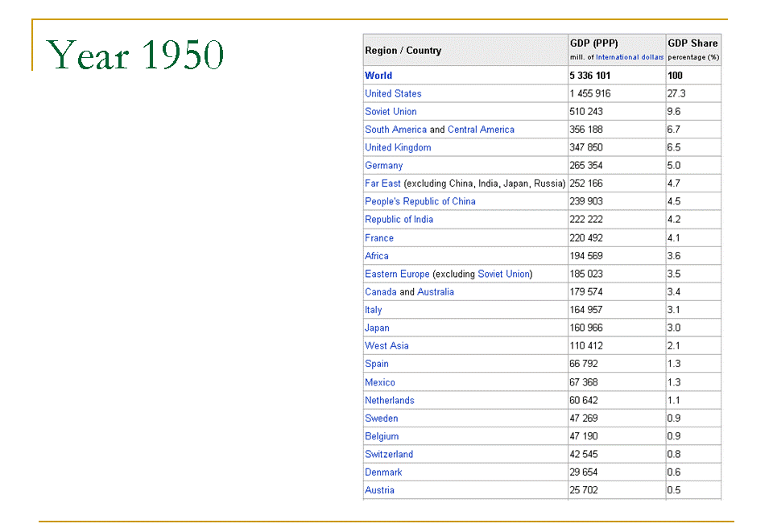Open the West Asia link
The width and height of the screenshot is (773, 532).
point(386,346)
